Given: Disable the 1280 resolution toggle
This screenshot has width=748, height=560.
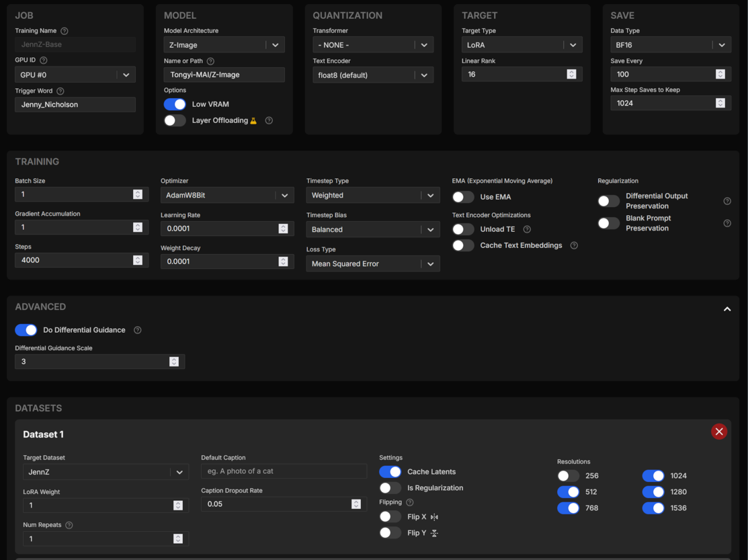Looking at the screenshot, I should [x=653, y=492].
